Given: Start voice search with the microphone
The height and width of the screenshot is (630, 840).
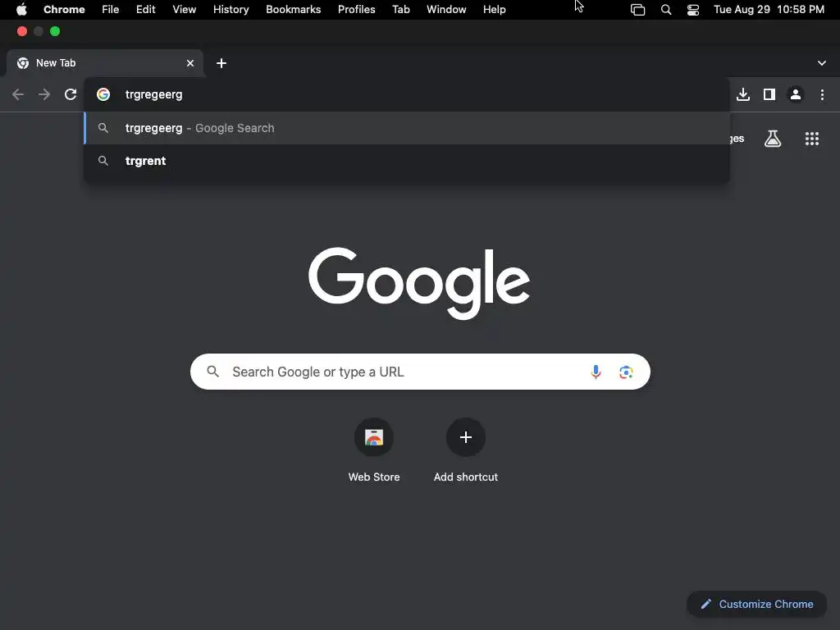Looking at the screenshot, I should [x=596, y=372].
